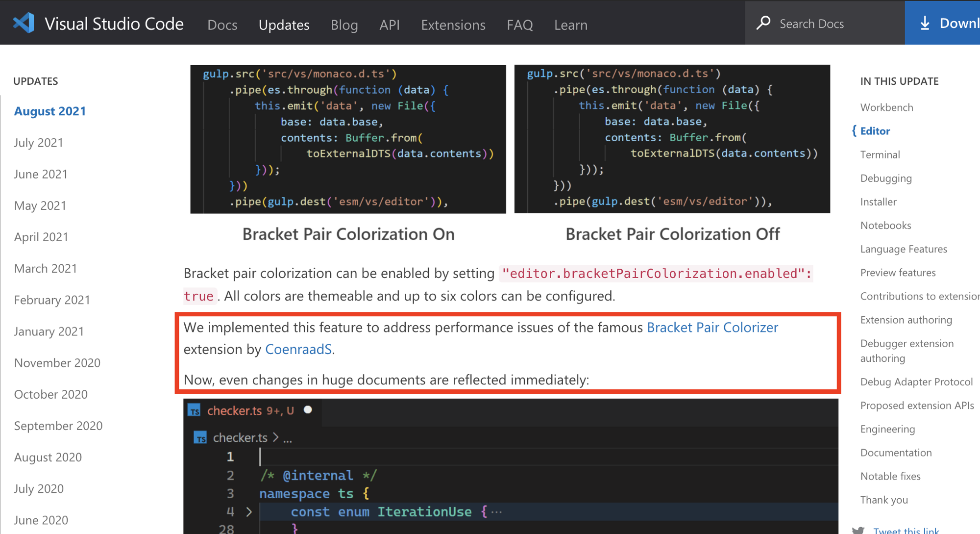Jump to Notable fixes section
Viewport: 980px width, 534px height.
click(890, 476)
